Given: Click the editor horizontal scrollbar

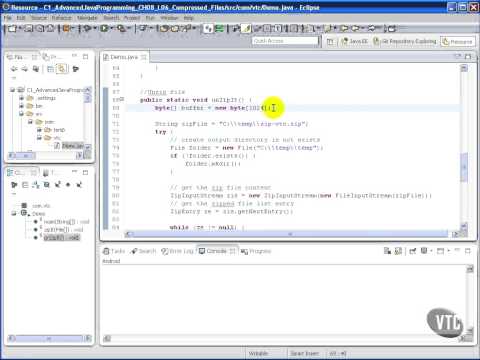Looking at the screenshot, I should coord(291,234).
